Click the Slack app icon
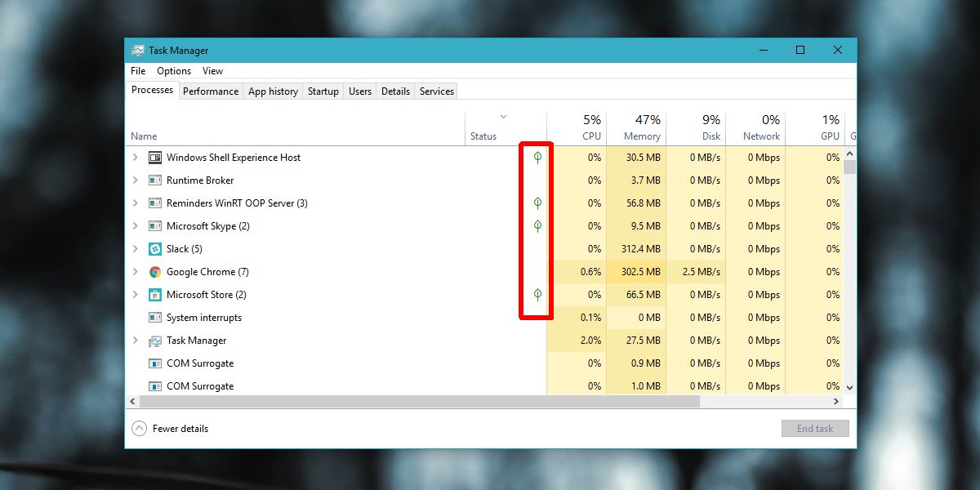980x490 pixels. 154,249
